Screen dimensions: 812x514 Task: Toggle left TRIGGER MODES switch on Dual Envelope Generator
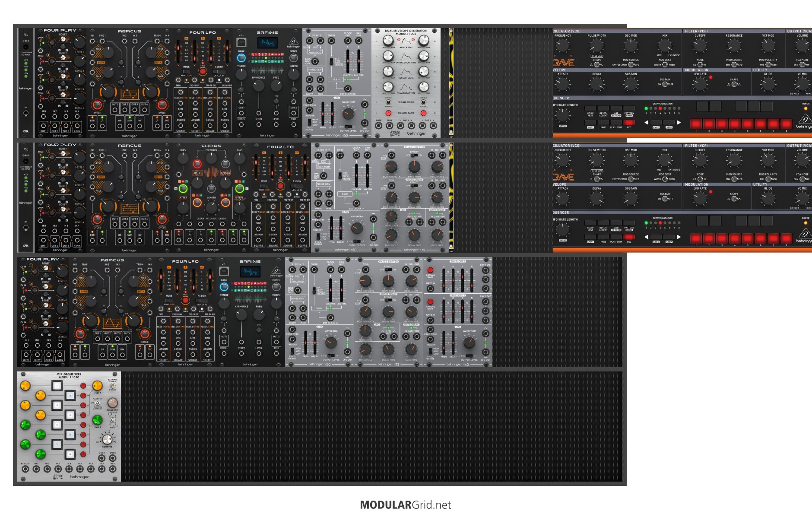point(388,102)
